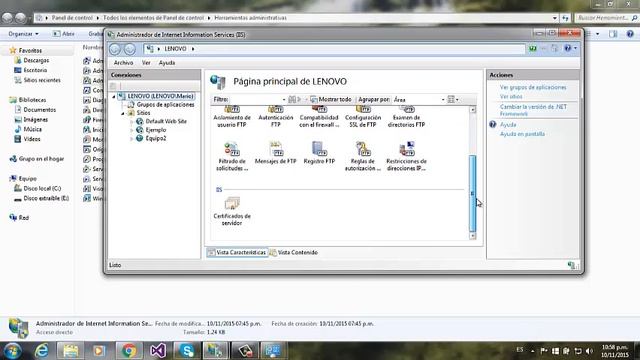Open Skype from taskbar
Viewport: 640px width, 360px height.
point(187,351)
